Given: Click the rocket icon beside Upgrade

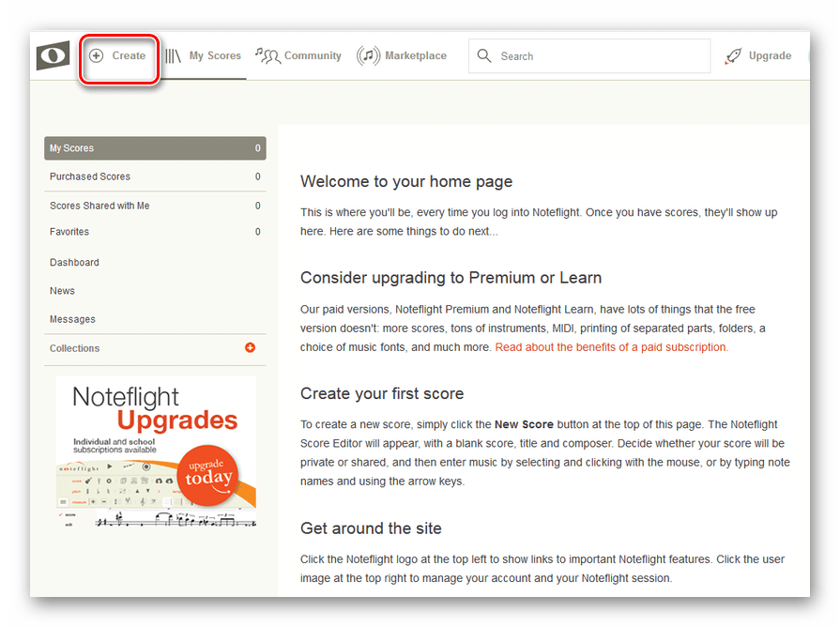Looking at the screenshot, I should point(733,56).
